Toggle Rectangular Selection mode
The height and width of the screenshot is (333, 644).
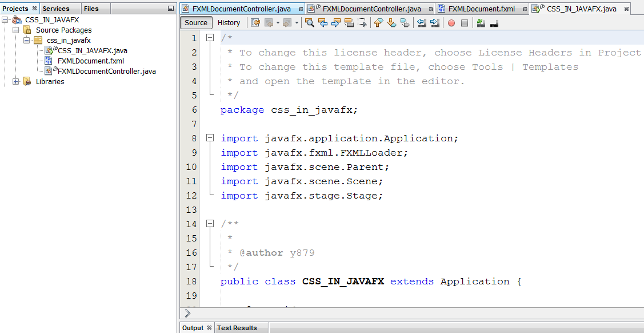tap(362, 22)
